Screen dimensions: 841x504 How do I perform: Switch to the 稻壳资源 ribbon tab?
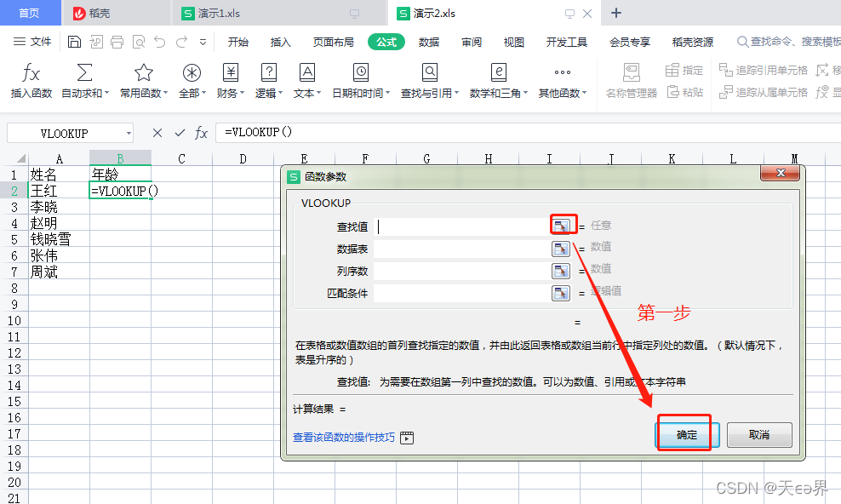[693, 42]
